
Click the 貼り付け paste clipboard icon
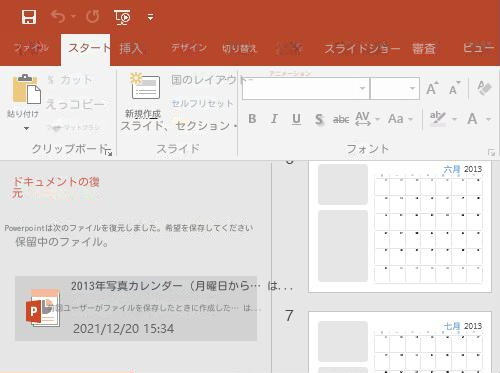click(x=27, y=89)
